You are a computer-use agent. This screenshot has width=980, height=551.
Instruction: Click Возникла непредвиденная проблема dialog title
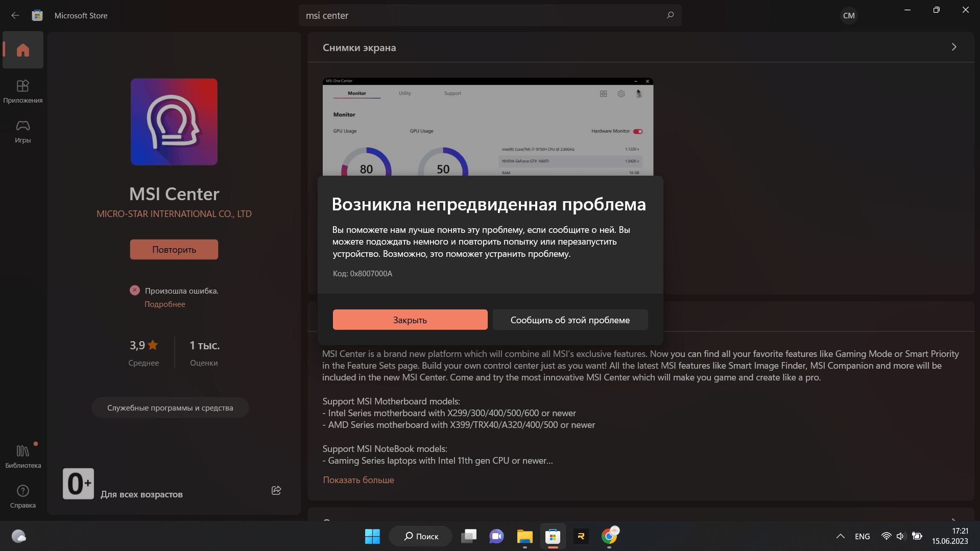(x=489, y=204)
